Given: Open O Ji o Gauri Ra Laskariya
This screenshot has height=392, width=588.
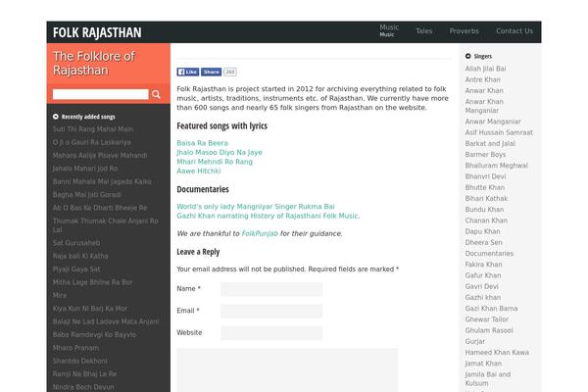Looking at the screenshot, I should click(x=91, y=142).
